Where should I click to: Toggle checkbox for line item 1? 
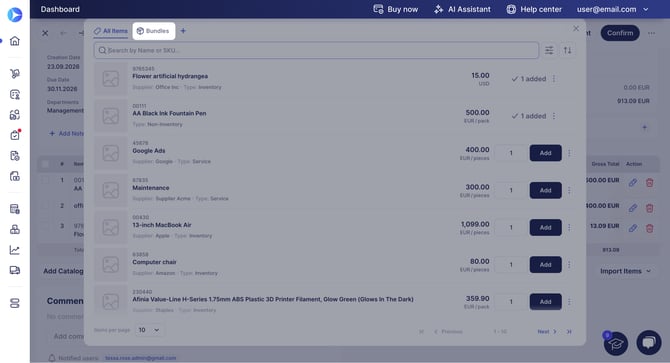tap(45, 180)
